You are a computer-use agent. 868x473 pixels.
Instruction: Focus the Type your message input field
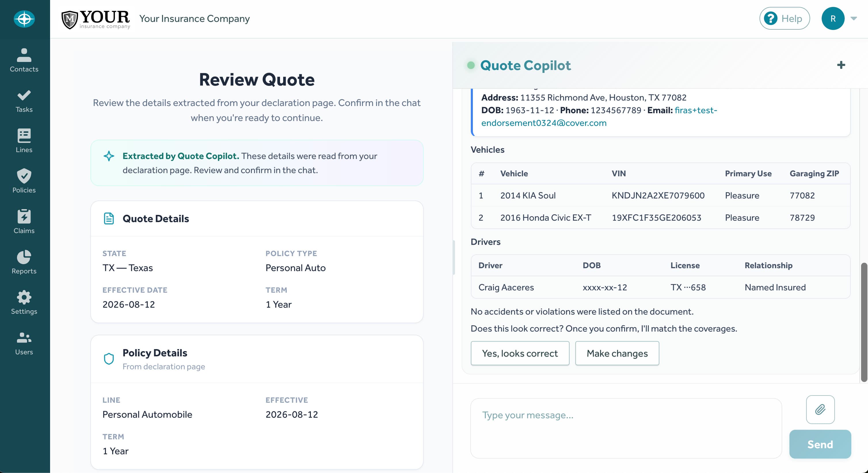(626, 428)
